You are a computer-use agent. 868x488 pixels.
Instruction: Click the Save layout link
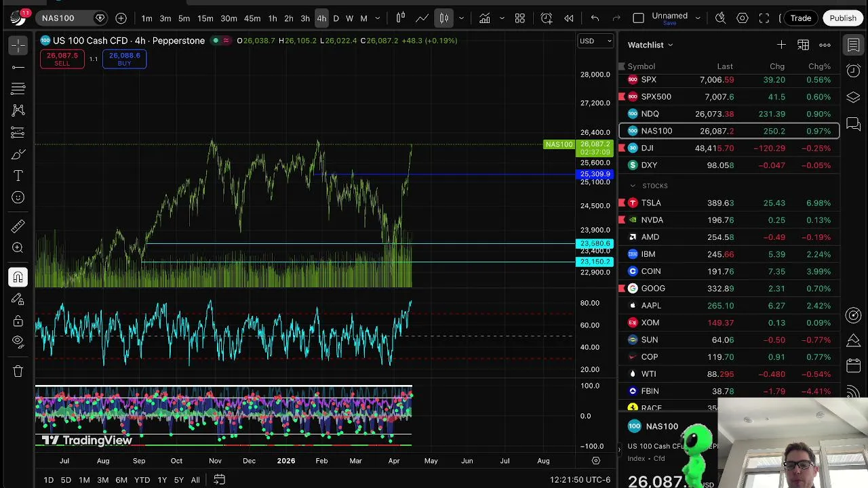[669, 24]
